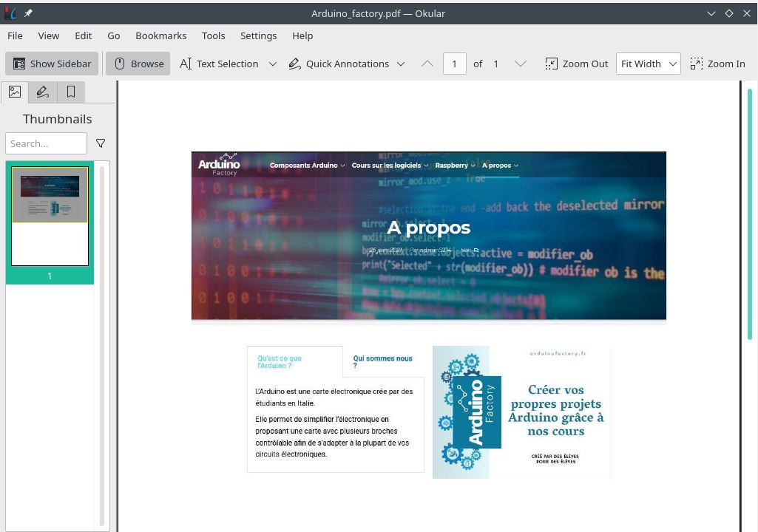The height and width of the screenshot is (532, 758).
Task: Click the page 1 thumbnail
Action: coord(50,216)
